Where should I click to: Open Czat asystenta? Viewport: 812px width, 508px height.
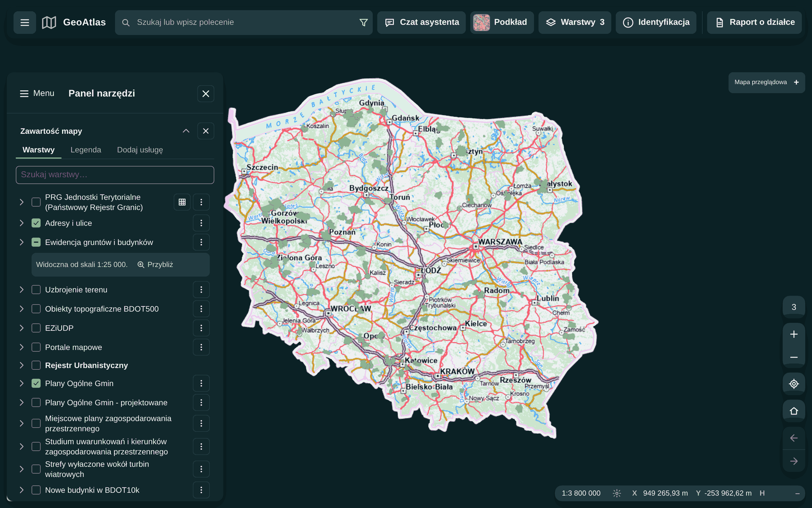[422, 23]
